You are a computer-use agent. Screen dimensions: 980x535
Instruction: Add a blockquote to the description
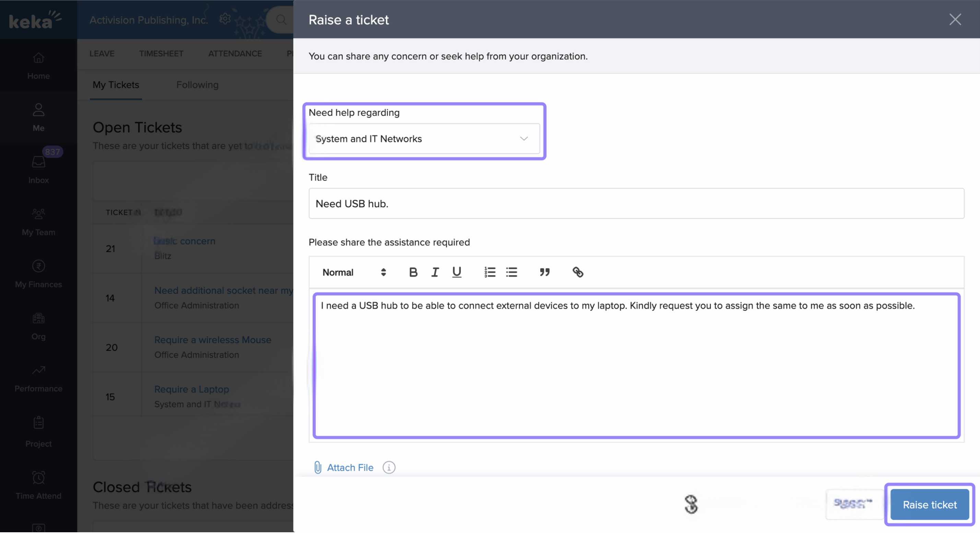coord(544,272)
